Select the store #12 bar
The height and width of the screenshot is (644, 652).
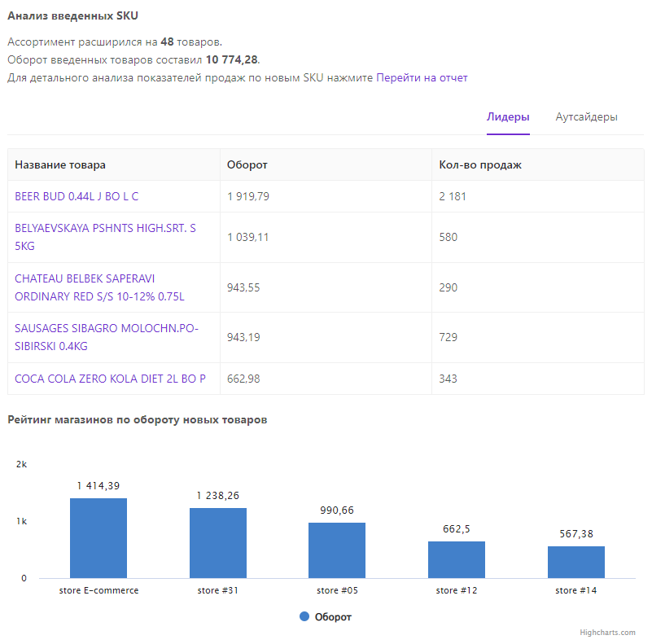457,559
